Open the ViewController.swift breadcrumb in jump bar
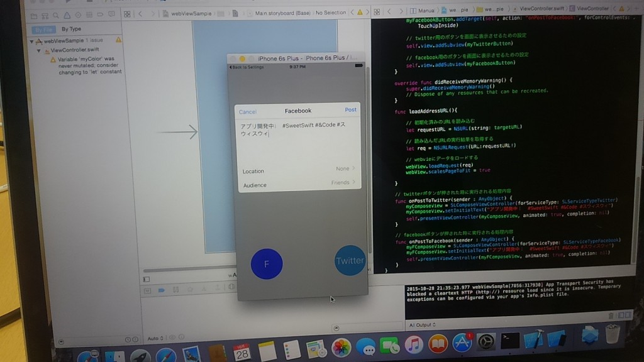This screenshot has height=362, width=644. [x=538, y=9]
